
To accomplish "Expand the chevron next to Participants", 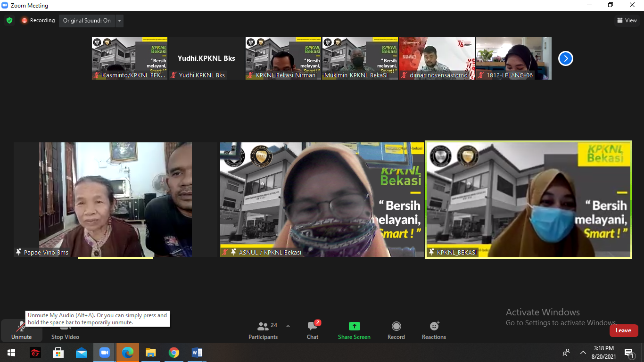I will tap(288, 326).
